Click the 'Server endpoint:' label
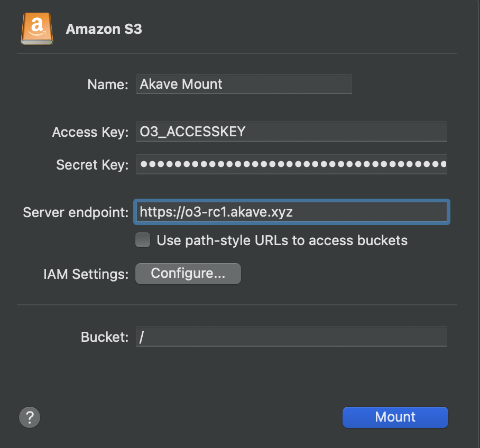This screenshot has height=448, width=480. tap(76, 212)
